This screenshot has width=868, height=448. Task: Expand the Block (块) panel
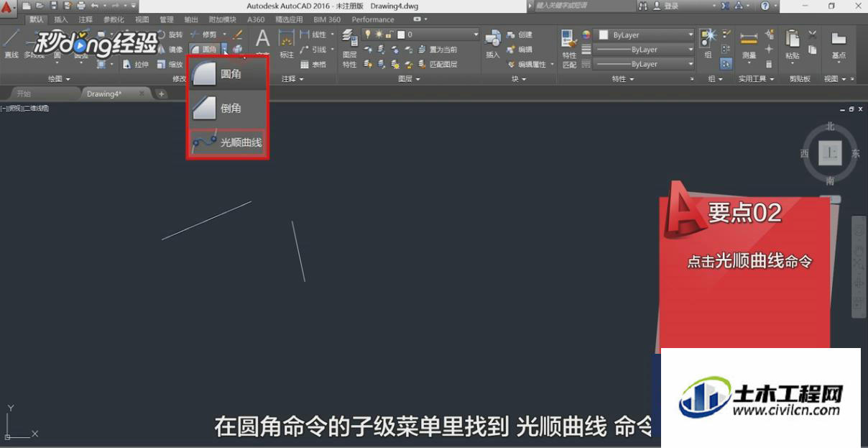[x=519, y=79]
